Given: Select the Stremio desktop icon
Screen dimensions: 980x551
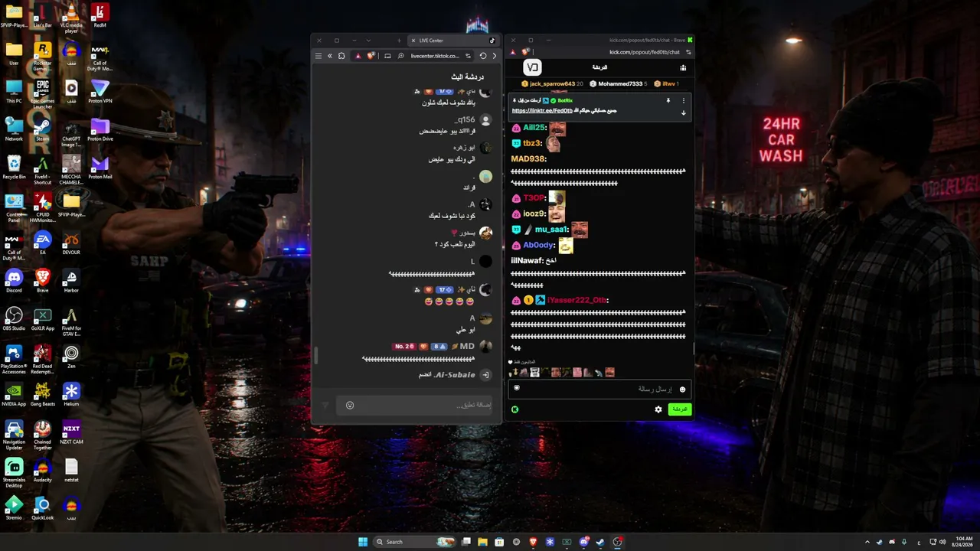Looking at the screenshot, I should pos(14,507).
